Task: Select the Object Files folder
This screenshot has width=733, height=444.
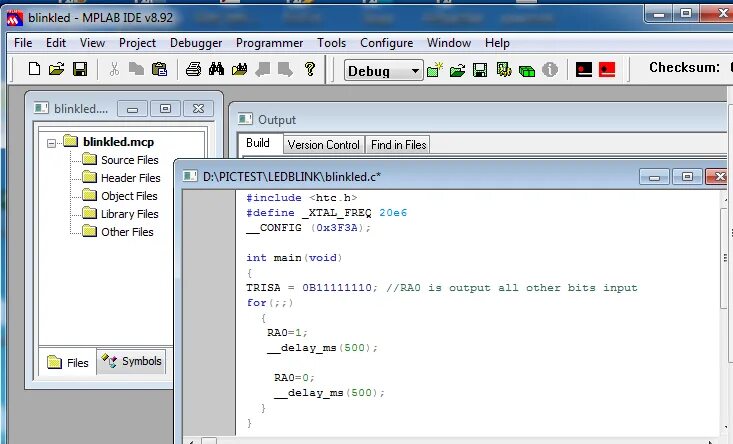Action: (x=129, y=196)
